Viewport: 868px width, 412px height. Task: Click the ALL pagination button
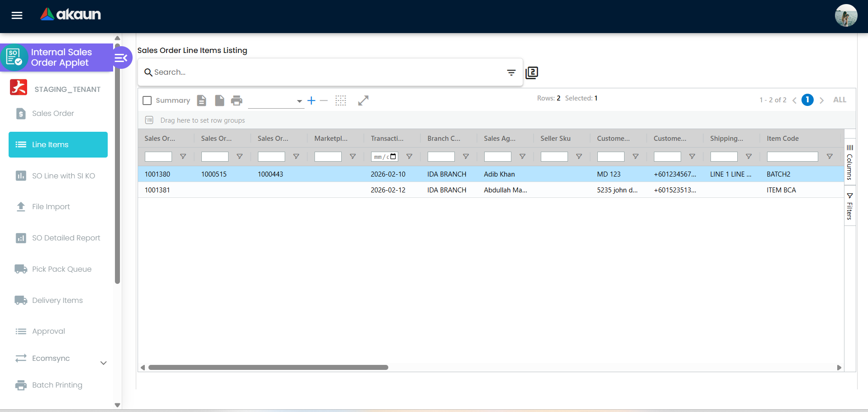pos(839,100)
